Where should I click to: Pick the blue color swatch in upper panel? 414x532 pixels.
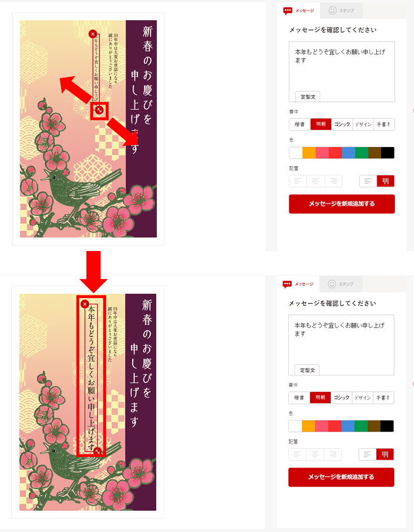click(x=348, y=153)
